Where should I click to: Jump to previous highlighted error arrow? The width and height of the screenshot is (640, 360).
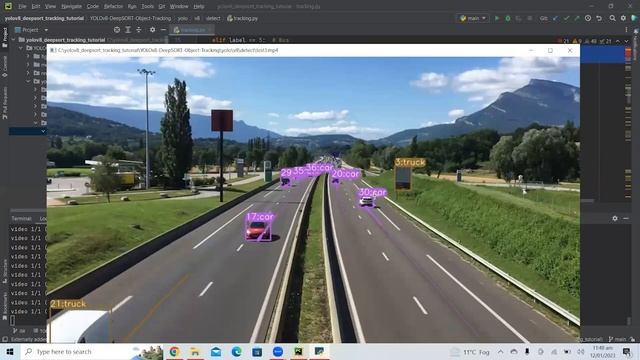click(x=618, y=41)
